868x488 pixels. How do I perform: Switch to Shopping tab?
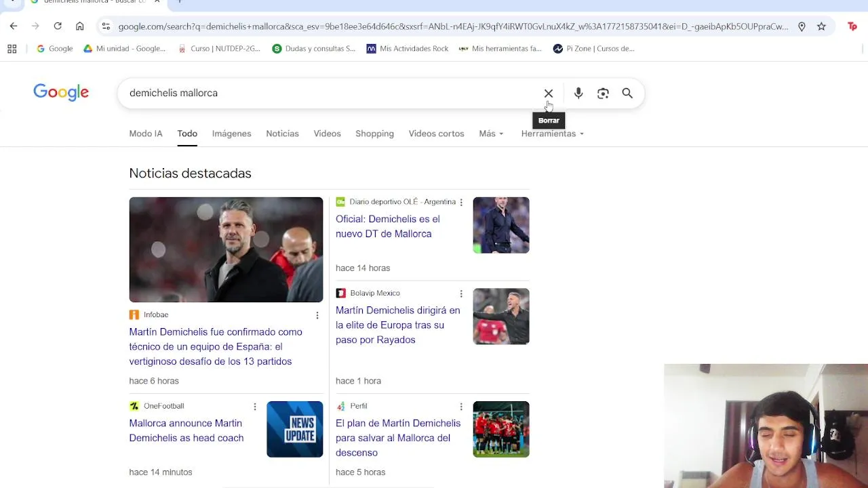[x=374, y=134]
